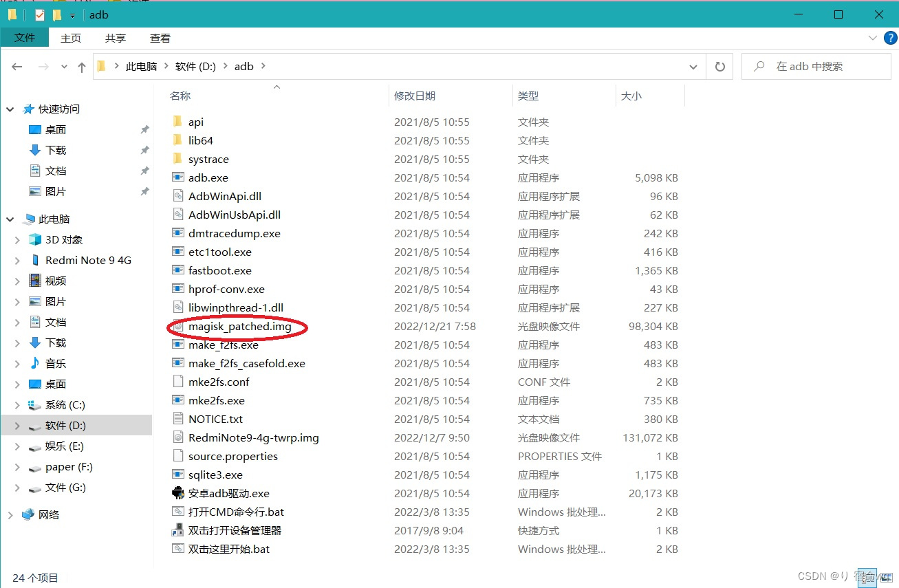Expand the 软件 (D:) tree node
Image resolution: width=899 pixels, height=588 pixels.
click(x=18, y=425)
